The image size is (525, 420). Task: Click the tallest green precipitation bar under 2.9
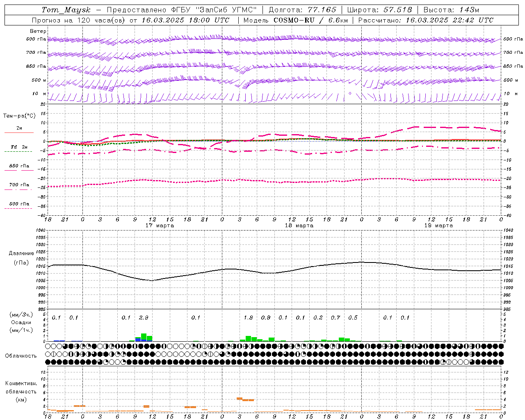(x=144, y=337)
